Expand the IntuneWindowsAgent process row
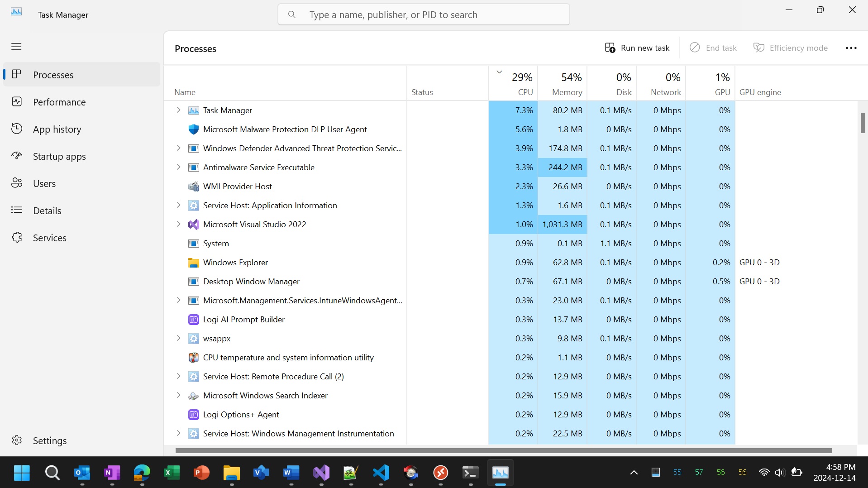868x488 pixels. click(x=178, y=300)
